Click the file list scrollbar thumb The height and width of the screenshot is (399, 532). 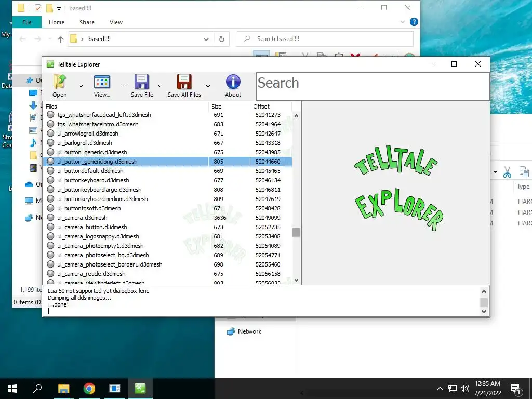[296, 232]
